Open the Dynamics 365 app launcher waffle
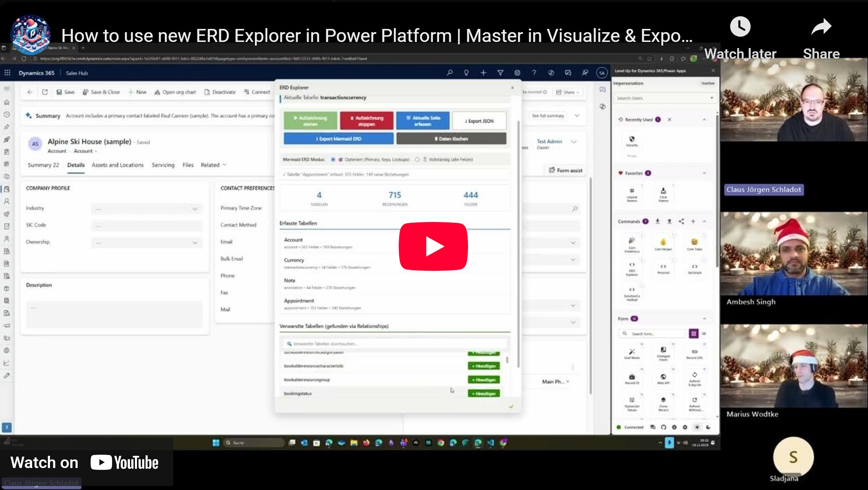Viewport: 868px width, 490px height. (x=7, y=73)
